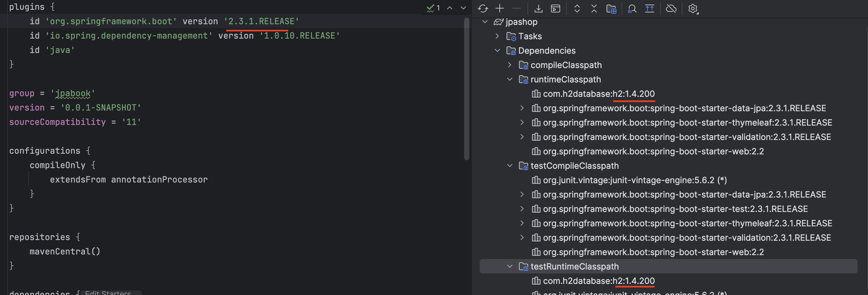Select spring-boot-starter-test:2.3.1.RELEASE dependency
The width and height of the screenshot is (868, 295).
(x=669, y=209)
